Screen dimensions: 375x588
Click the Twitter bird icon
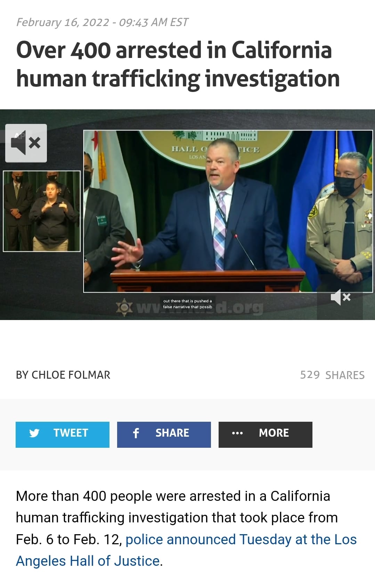coord(34,433)
